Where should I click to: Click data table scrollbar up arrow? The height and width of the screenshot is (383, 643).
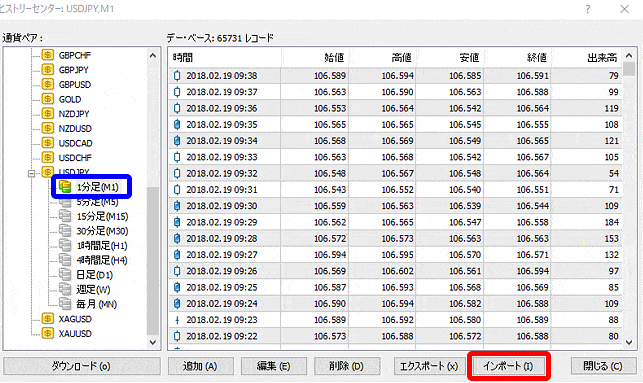point(629,55)
